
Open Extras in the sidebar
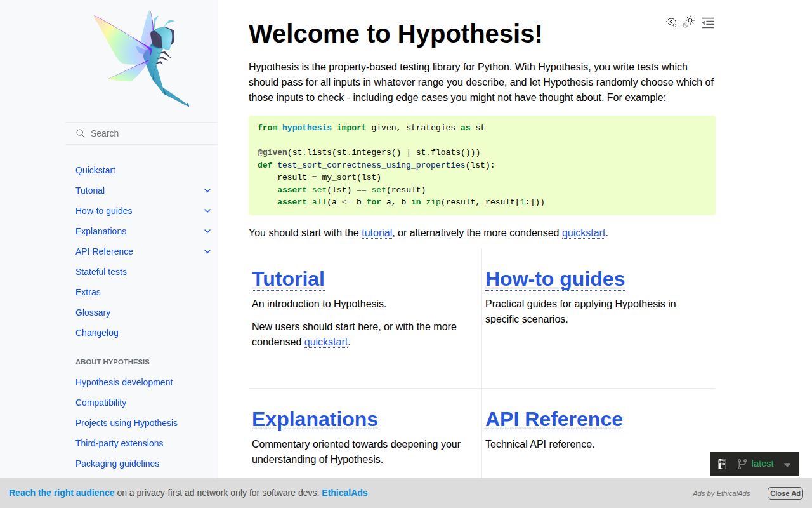(x=88, y=292)
